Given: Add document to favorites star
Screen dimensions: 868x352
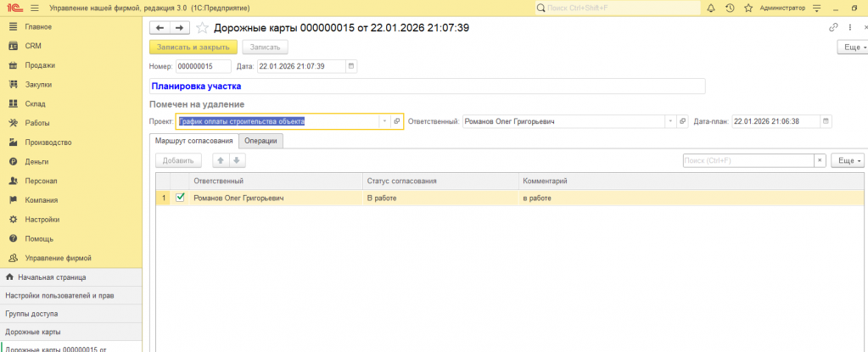Looking at the screenshot, I should pos(203,28).
